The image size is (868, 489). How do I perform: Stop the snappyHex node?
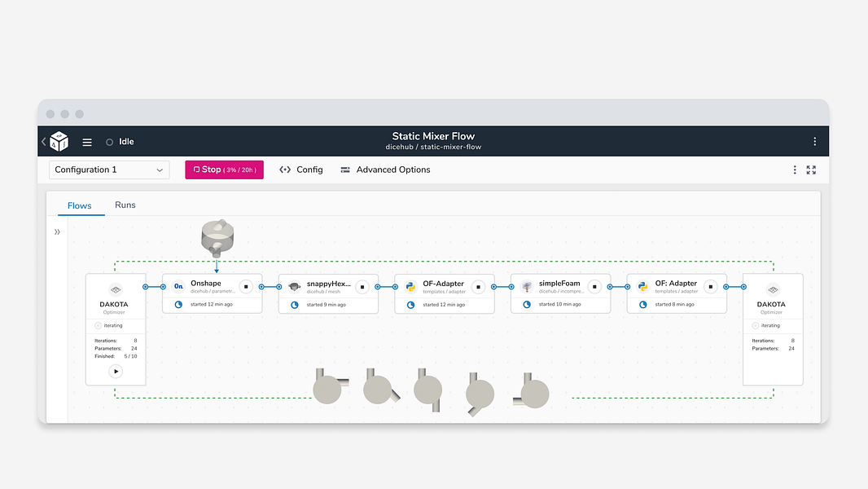click(x=362, y=287)
